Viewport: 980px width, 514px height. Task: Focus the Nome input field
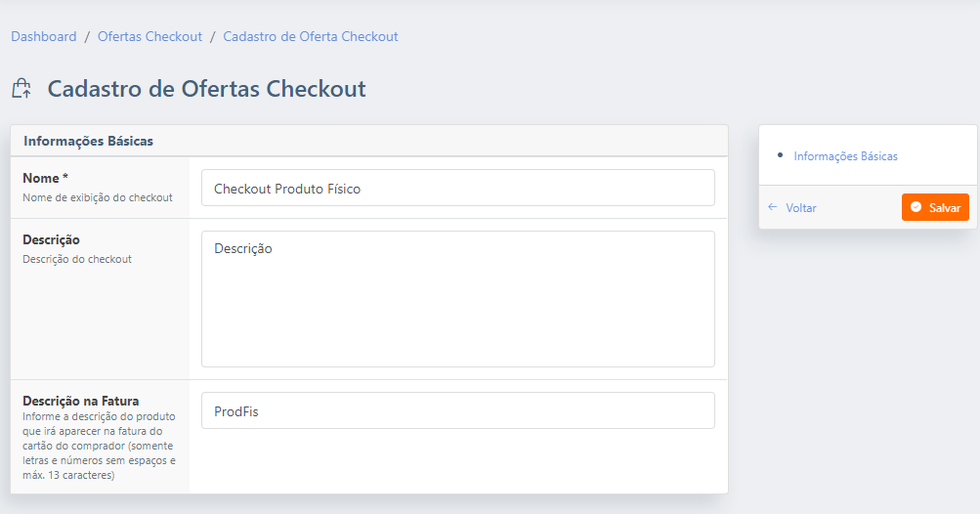pyautogui.click(x=457, y=189)
